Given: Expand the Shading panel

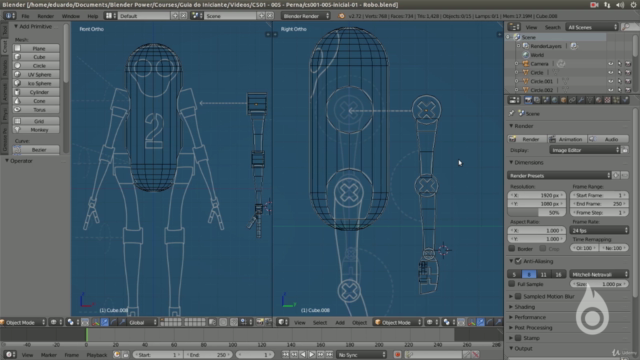Looking at the screenshot, I should 511,307.
